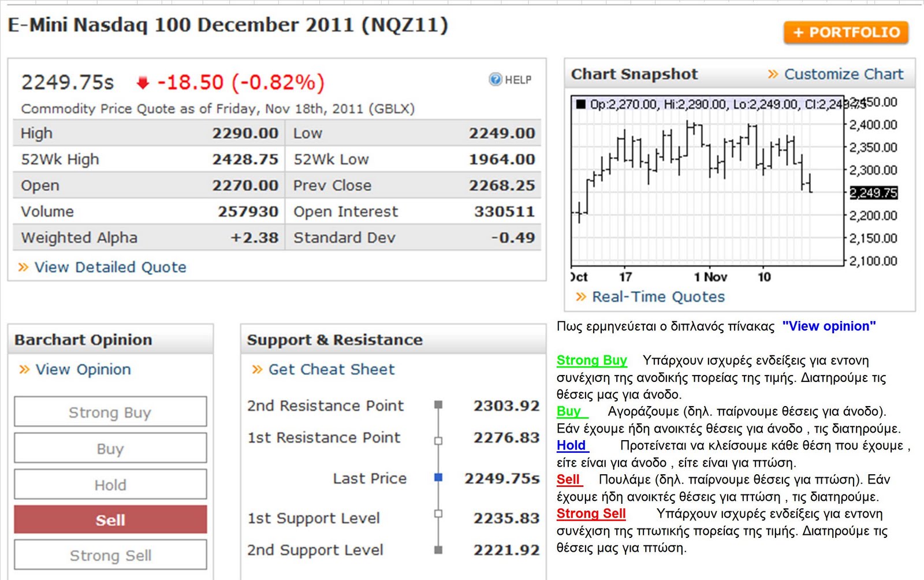Click the Low value 2249.00
Viewport: 924px width, 580px height.
coord(502,133)
